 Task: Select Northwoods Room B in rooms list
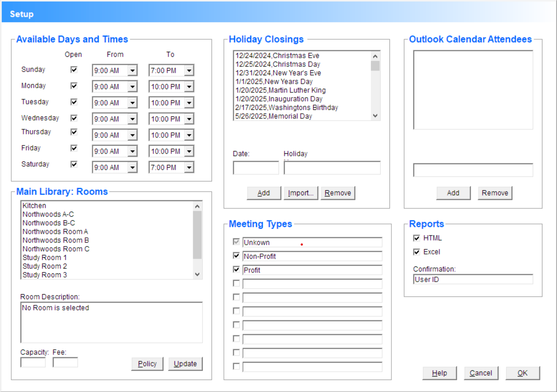(56, 240)
